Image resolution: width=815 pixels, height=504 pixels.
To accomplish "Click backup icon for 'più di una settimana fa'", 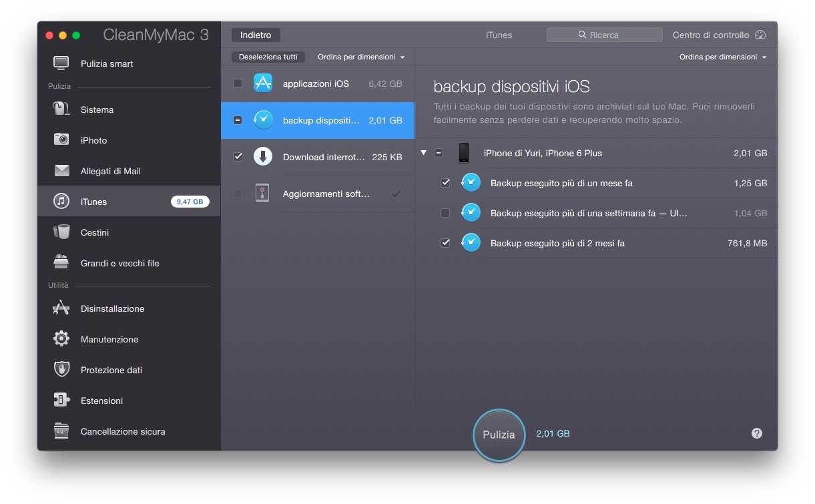I will tap(471, 213).
